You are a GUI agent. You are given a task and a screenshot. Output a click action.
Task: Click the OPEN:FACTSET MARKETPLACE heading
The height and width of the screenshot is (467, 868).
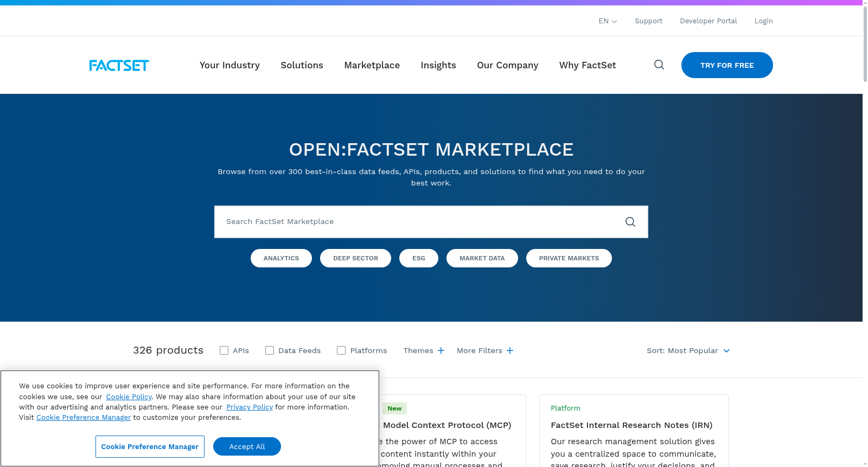pos(431,150)
